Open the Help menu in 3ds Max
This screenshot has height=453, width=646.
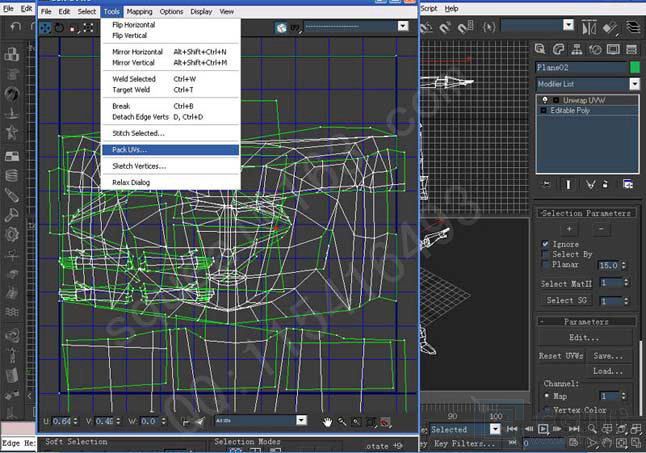point(452,8)
